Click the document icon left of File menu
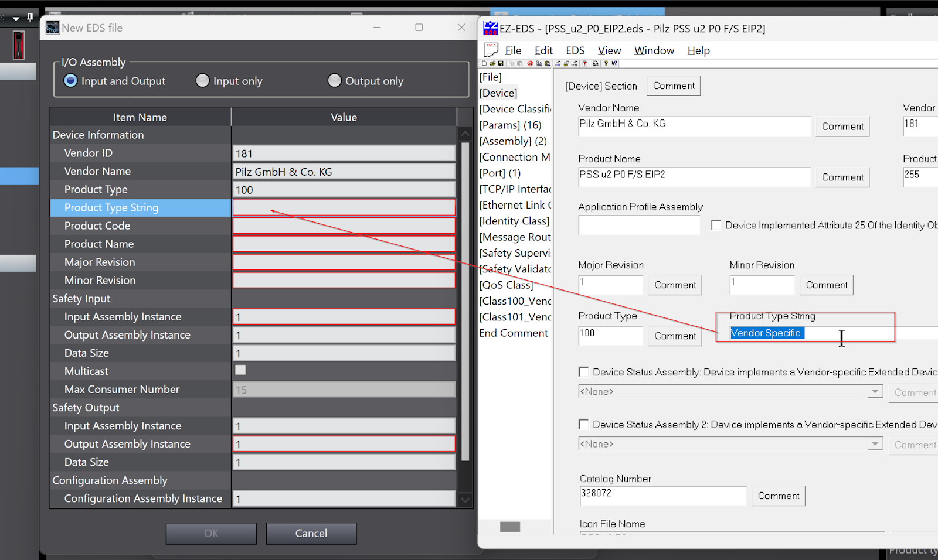 (491, 50)
